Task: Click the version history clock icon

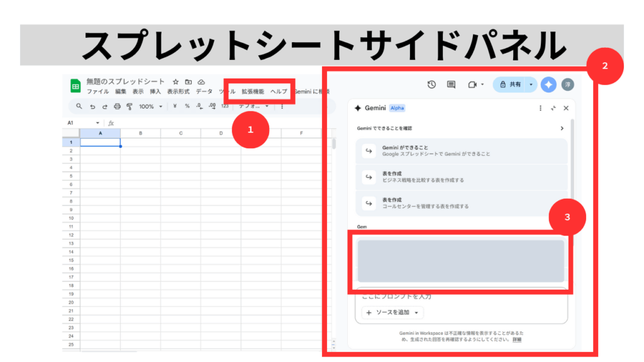Action: 431,84
